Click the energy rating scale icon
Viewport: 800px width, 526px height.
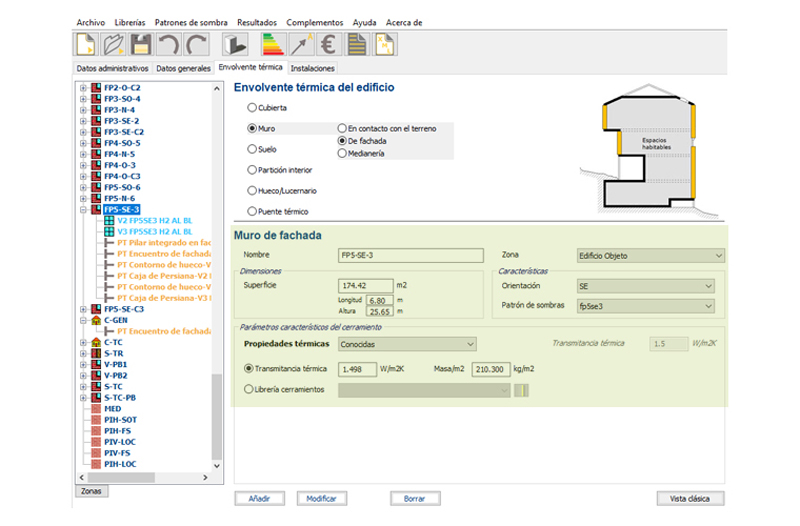(273, 44)
